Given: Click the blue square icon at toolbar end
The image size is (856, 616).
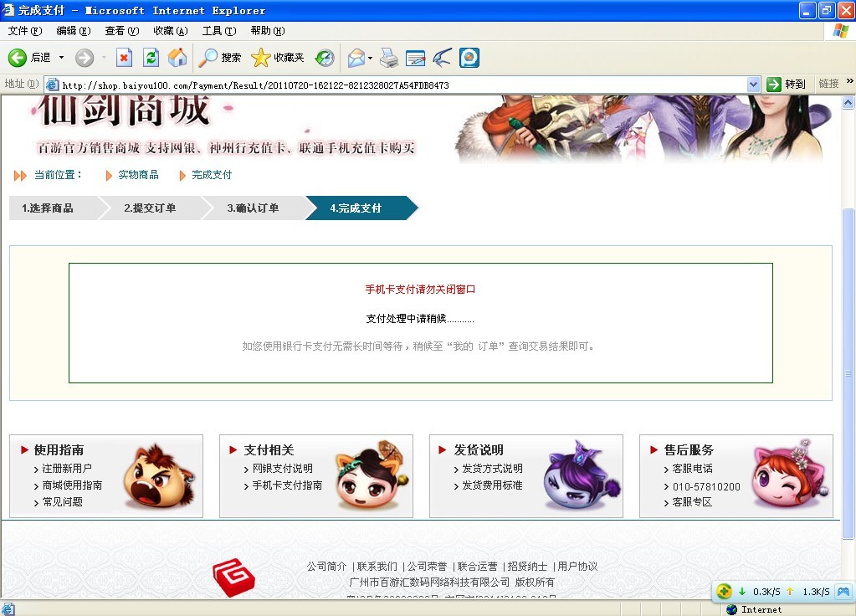Looking at the screenshot, I should [469, 58].
